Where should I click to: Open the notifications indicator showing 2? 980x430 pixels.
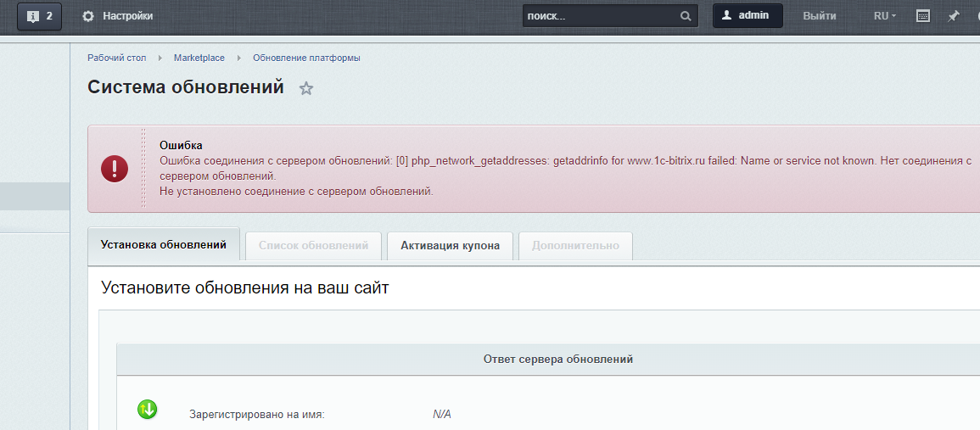pos(39,16)
